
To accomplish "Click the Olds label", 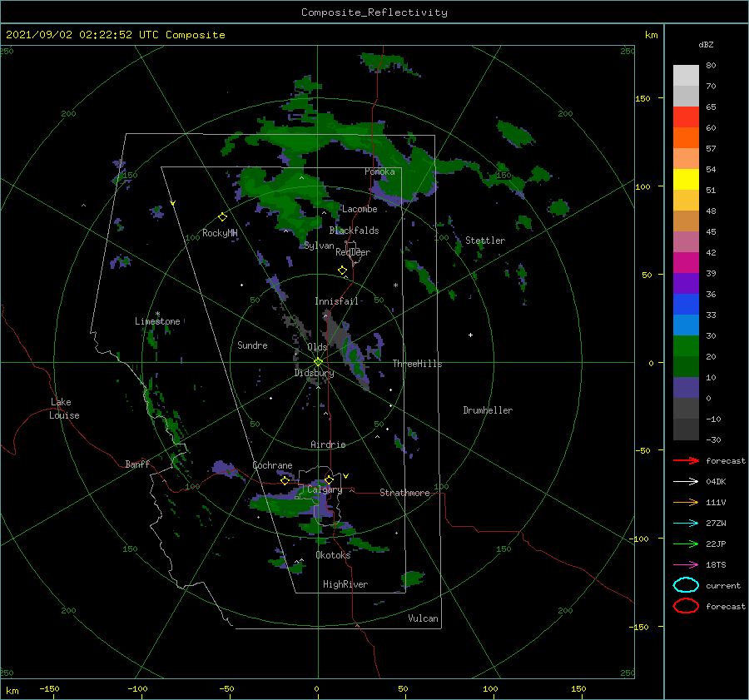I will point(317,347).
